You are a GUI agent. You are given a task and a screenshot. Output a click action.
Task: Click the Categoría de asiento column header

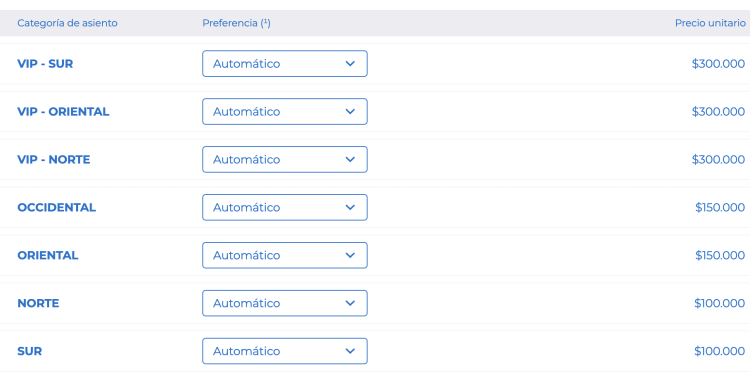67,23
